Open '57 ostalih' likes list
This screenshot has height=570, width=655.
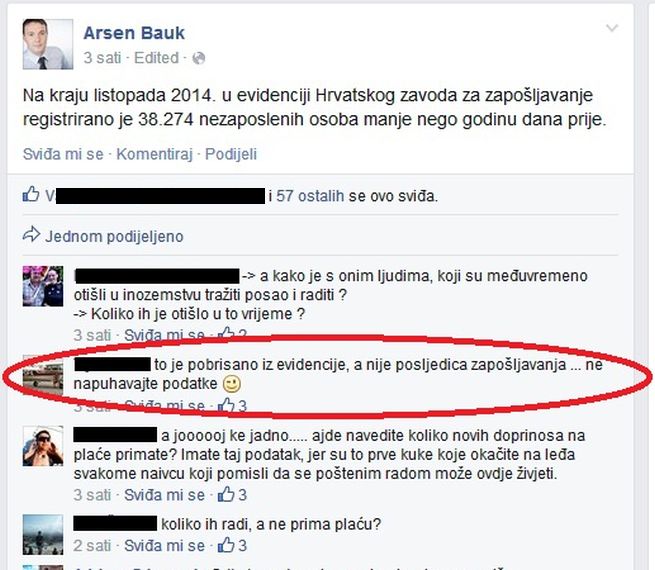point(310,196)
